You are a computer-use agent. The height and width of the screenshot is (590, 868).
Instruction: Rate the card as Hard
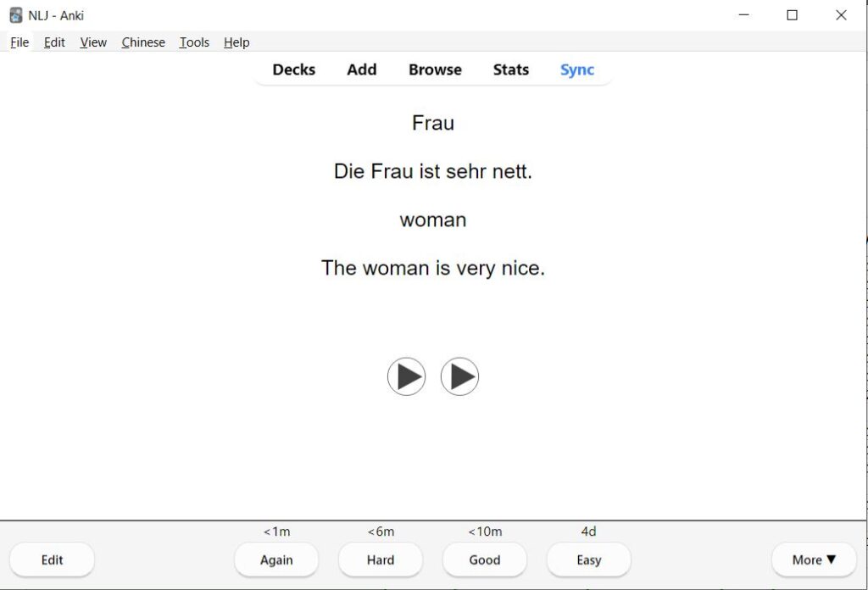pos(381,559)
